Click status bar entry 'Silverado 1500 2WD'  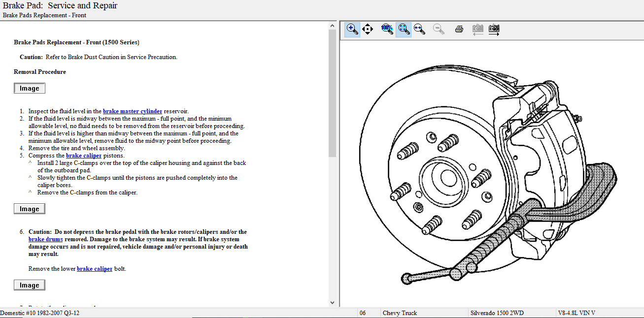pos(497,313)
